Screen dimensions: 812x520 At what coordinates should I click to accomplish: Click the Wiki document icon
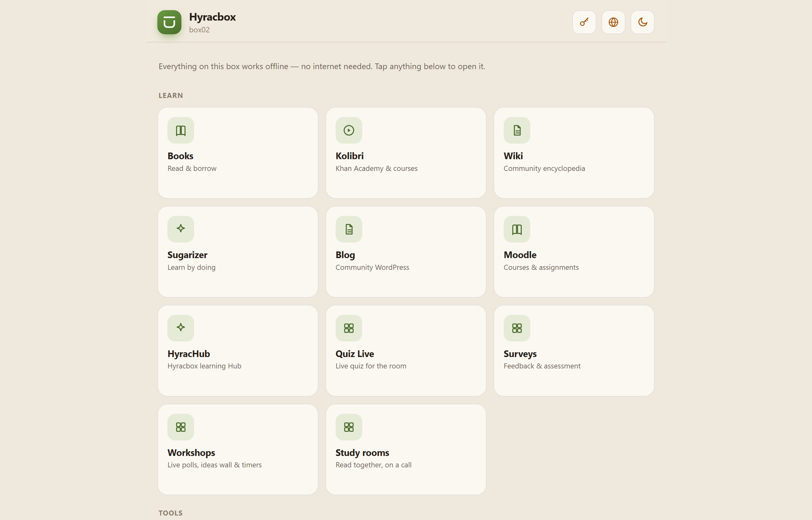pos(517,130)
